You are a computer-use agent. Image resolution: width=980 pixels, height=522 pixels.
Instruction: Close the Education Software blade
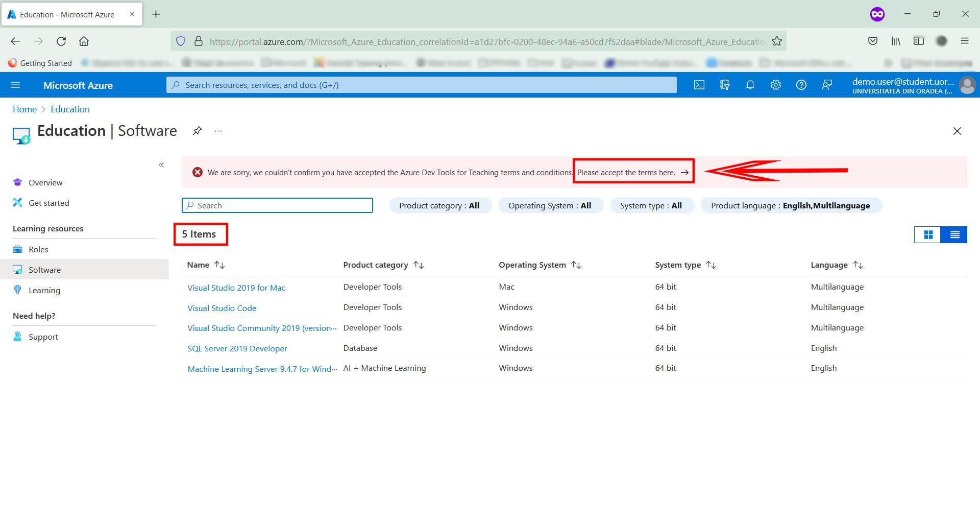957,131
